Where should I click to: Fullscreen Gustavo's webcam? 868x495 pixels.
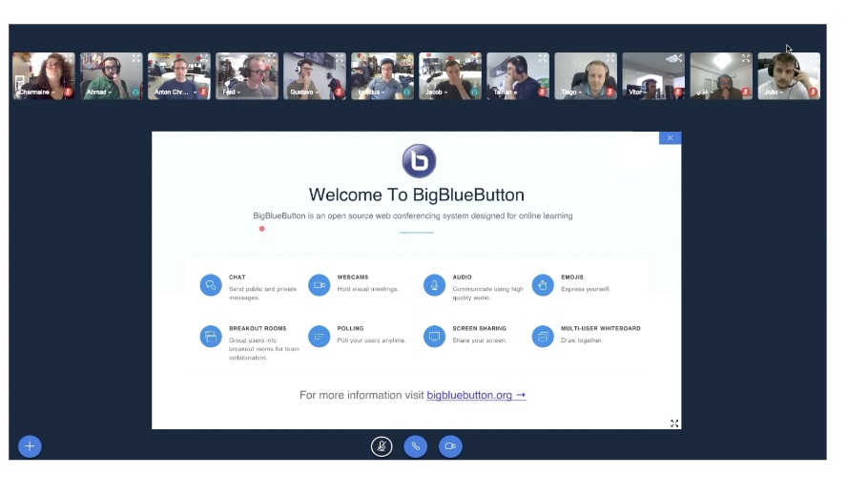(340, 58)
